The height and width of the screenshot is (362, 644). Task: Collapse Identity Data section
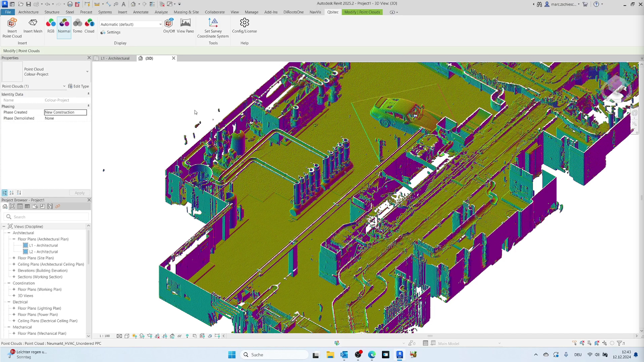pyautogui.click(x=89, y=94)
